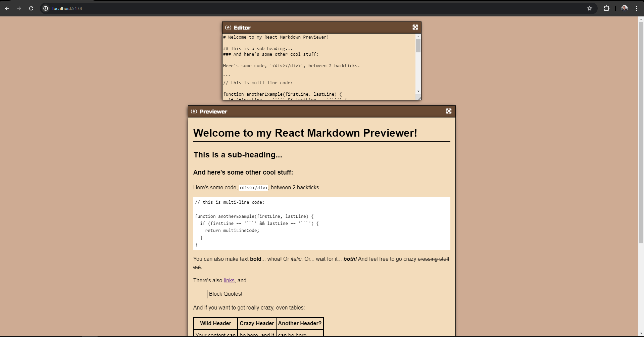Screen dimensions: 644x337
Task: Open the browser profile avatar
Action: 624,8
